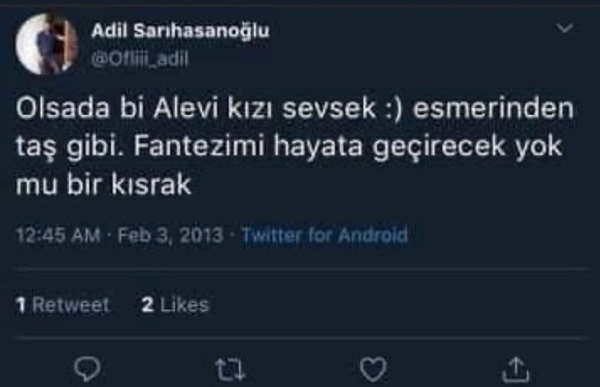Click the number beside Retweet
The height and width of the screenshot is (387, 600).
(21, 305)
